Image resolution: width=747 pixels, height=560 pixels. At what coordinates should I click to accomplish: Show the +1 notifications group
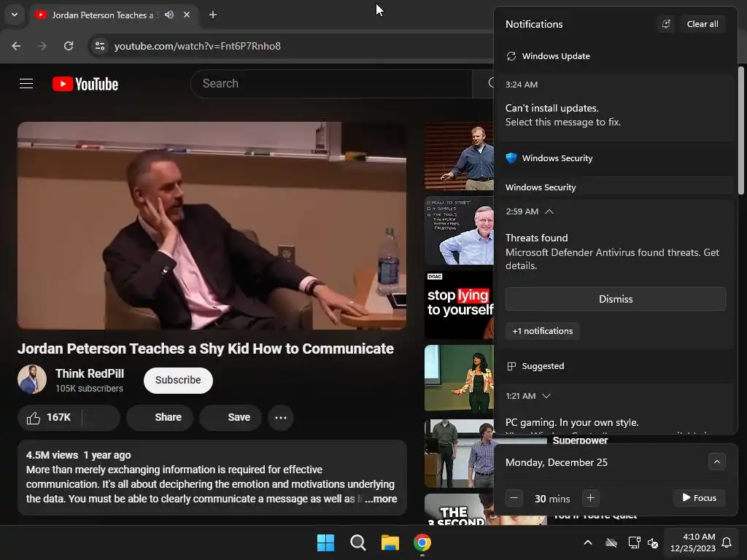[x=543, y=331]
